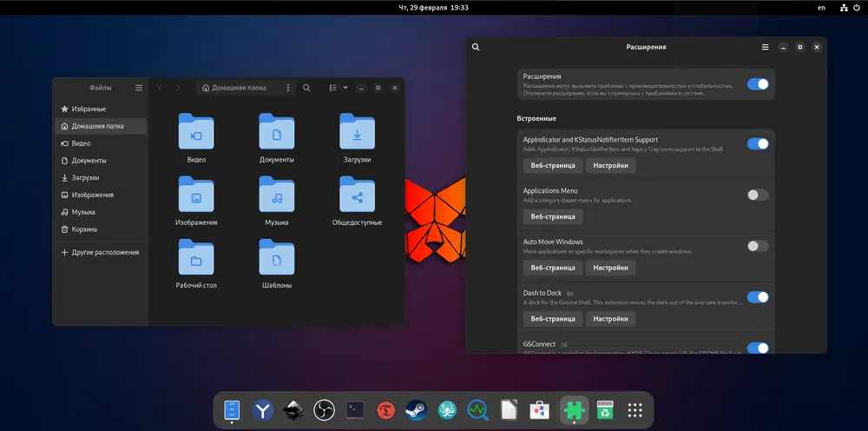Expand view options dropdown arrow in Files

tap(345, 88)
